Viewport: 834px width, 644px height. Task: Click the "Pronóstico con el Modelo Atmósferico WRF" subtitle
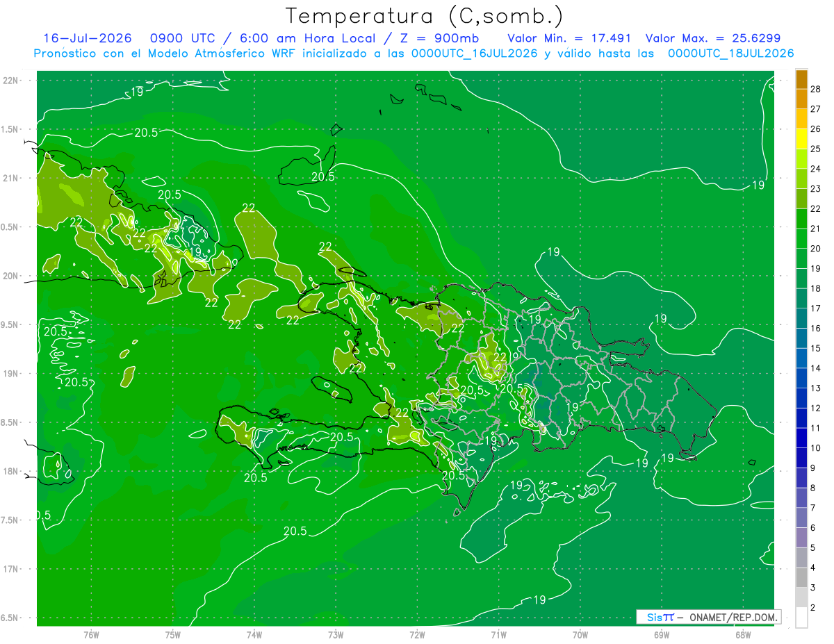166,53
